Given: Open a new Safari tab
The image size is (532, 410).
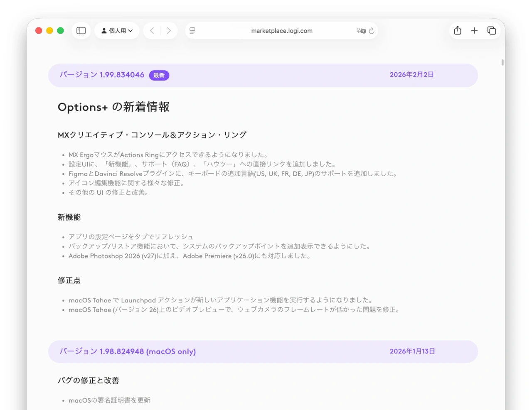Looking at the screenshot, I should point(474,30).
